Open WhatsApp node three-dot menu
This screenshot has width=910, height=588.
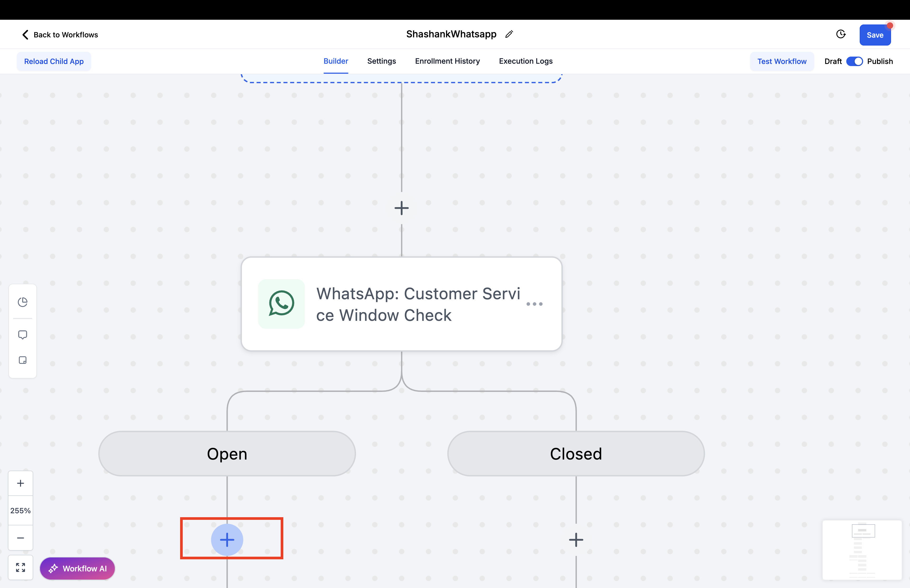(x=534, y=304)
